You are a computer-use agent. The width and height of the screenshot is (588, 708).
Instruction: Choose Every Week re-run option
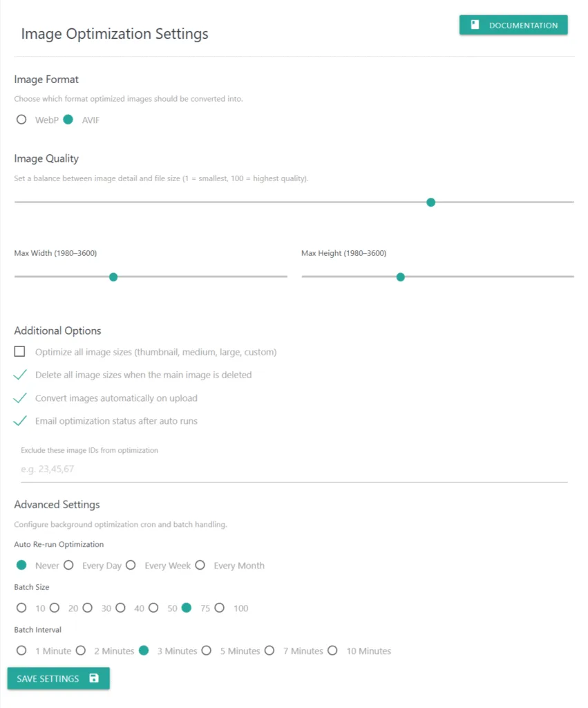pyautogui.click(x=131, y=565)
